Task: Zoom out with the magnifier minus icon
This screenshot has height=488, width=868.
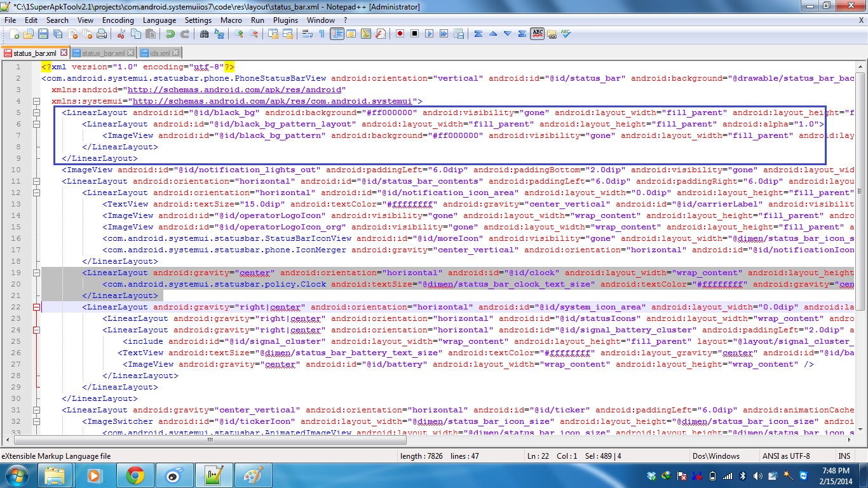Action: point(253,34)
